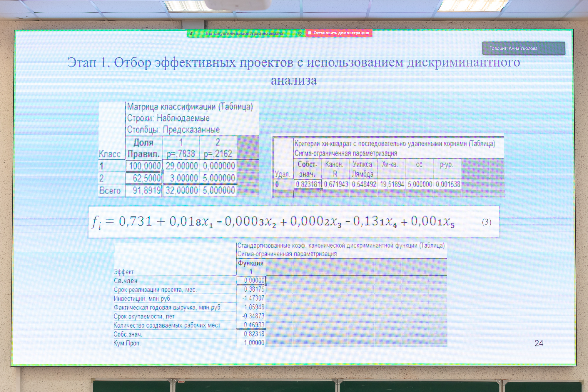Select the 62,5000 cell in class 2 row

[144, 178]
